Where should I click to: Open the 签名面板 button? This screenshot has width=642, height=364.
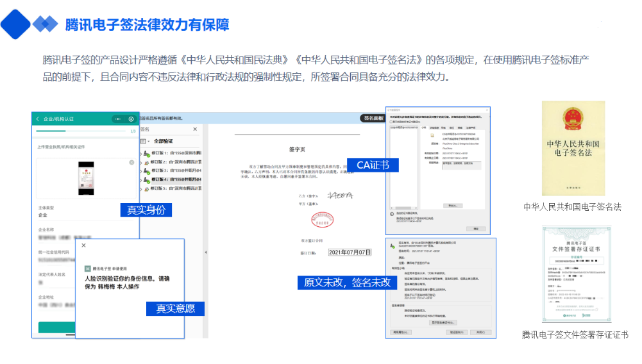pyautogui.click(x=373, y=118)
